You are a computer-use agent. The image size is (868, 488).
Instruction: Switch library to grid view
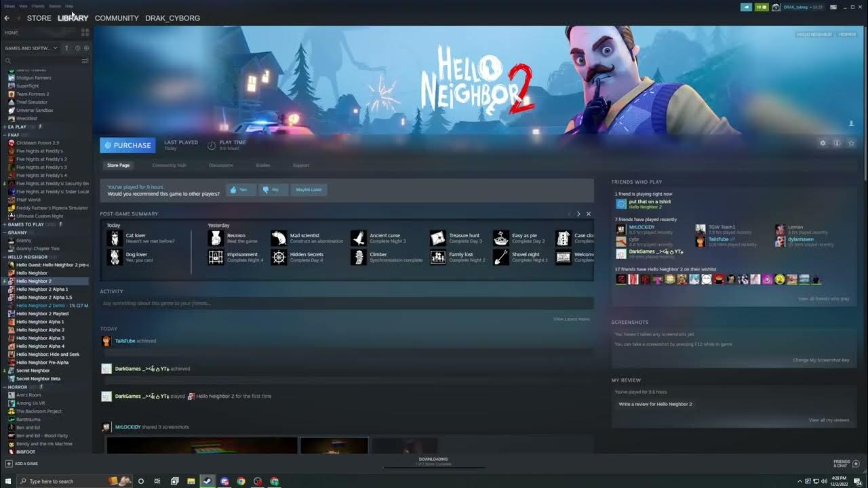click(x=85, y=32)
